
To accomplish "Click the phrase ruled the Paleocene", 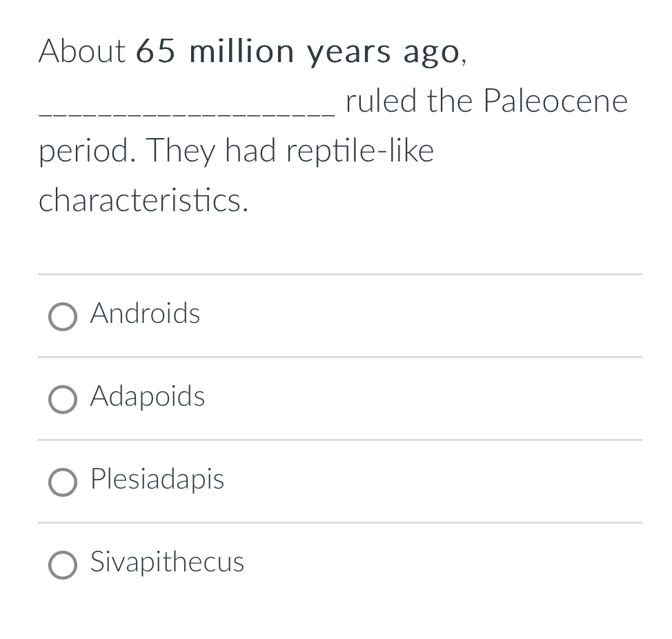I will click(485, 101).
